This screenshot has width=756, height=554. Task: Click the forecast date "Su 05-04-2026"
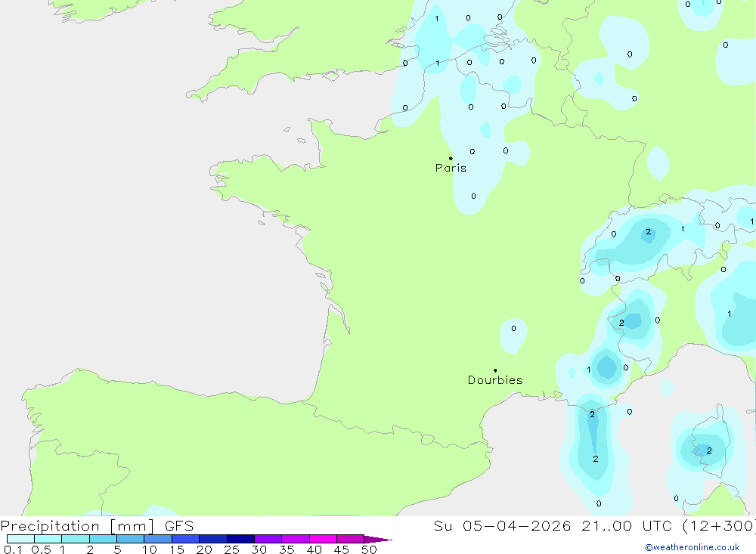502,526
